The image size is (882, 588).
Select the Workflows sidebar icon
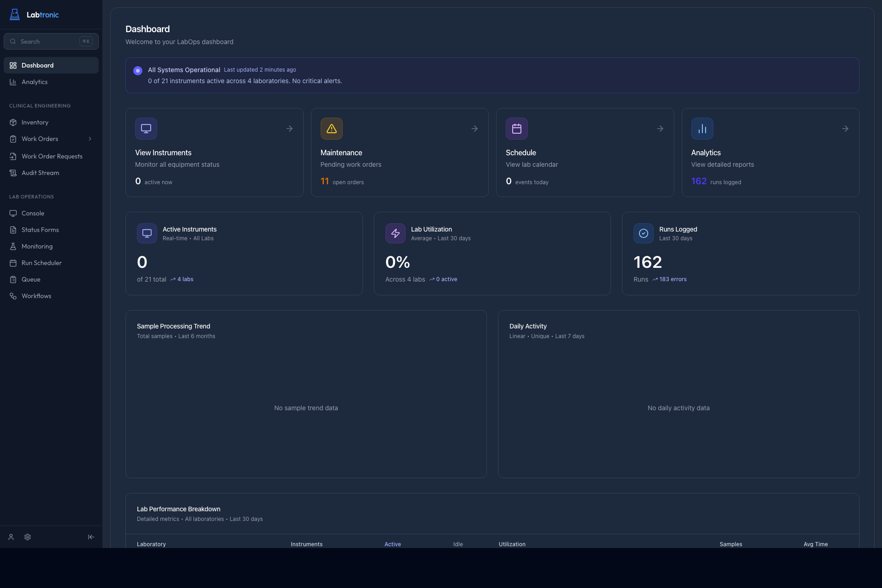[x=13, y=296]
